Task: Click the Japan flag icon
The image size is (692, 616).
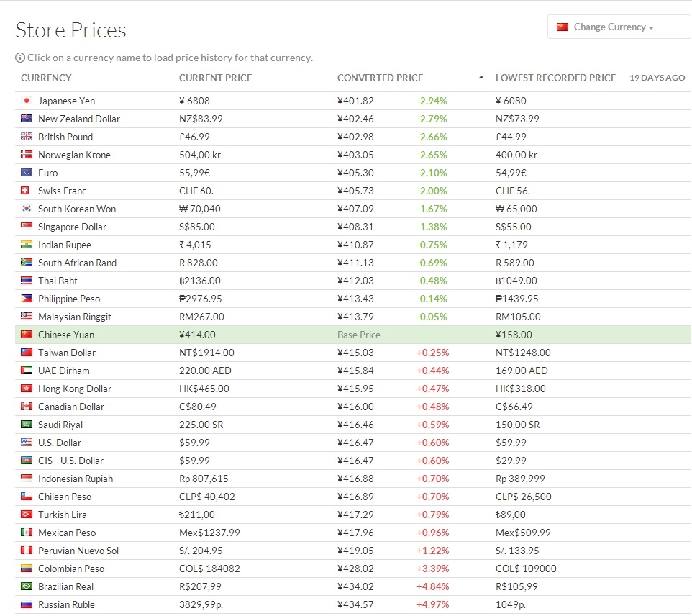Action: point(27,101)
